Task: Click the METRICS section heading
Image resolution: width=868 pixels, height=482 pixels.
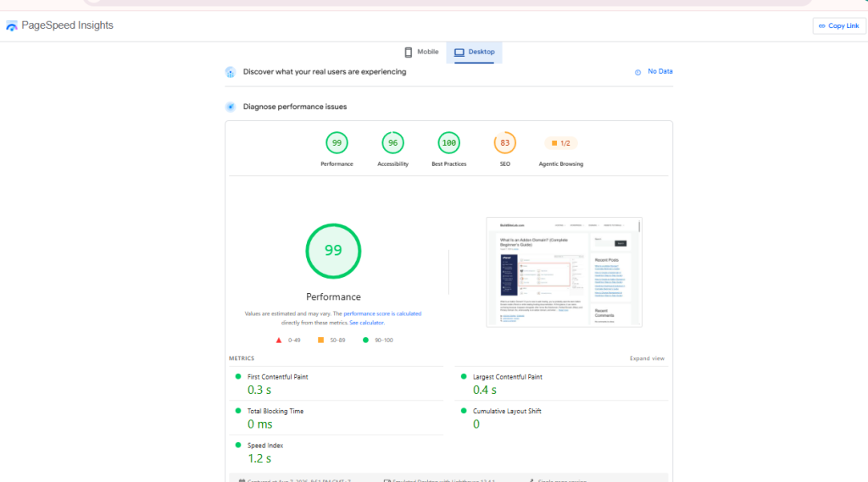Action: click(x=242, y=358)
